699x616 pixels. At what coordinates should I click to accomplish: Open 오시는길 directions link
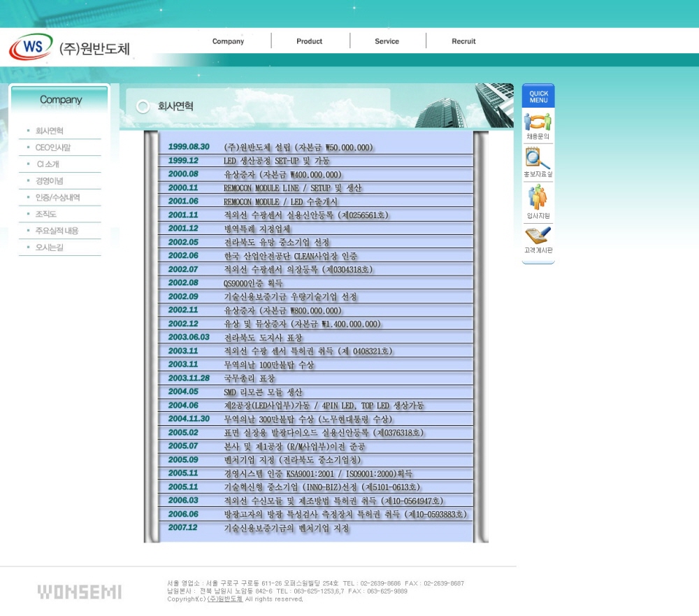pos(50,248)
